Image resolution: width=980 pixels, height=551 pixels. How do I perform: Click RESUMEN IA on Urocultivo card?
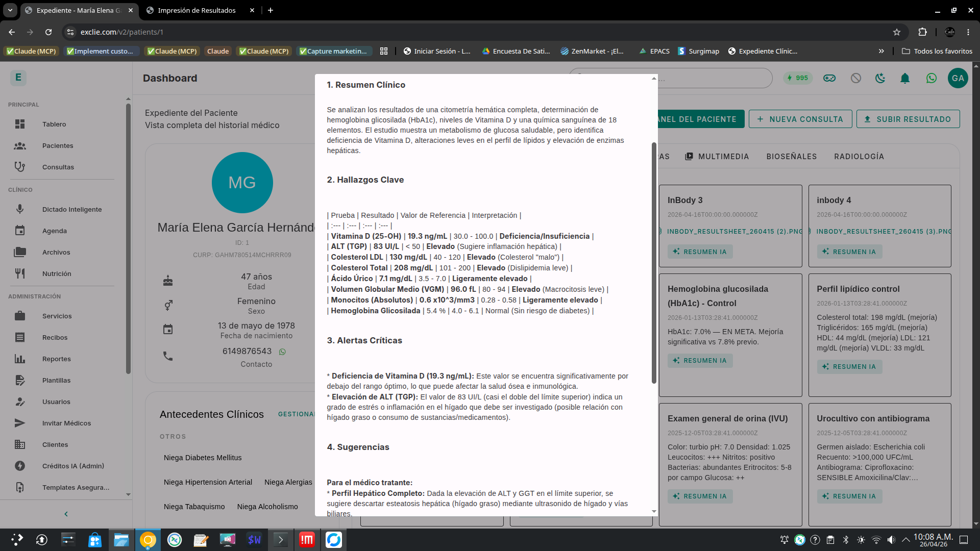[x=849, y=496]
